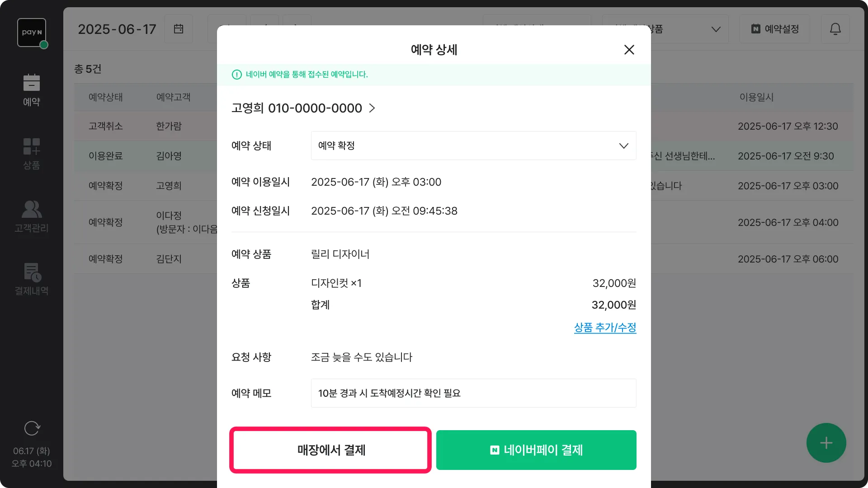The width and height of the screenshot is (868, 488).
Task: Click the 상품 추가/수정 link
Action: [605, 328]
